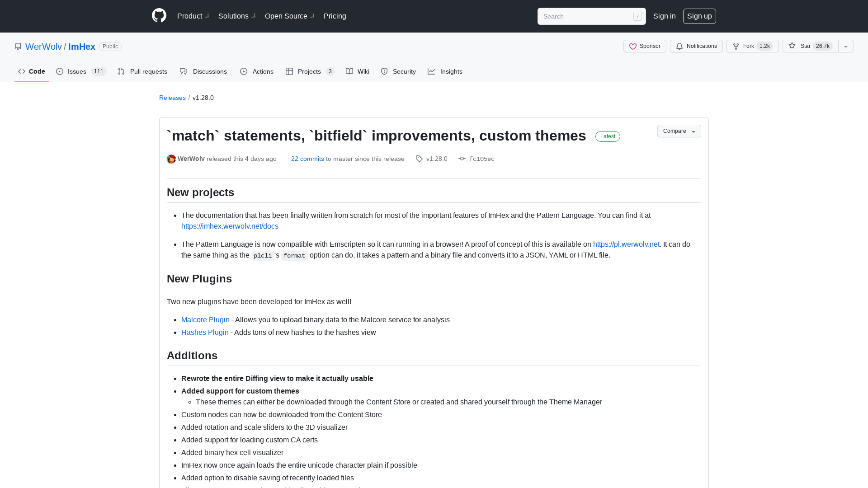Go to the Releases breadcrumb link
Screen dimensions: 868x488
point(172,98)
